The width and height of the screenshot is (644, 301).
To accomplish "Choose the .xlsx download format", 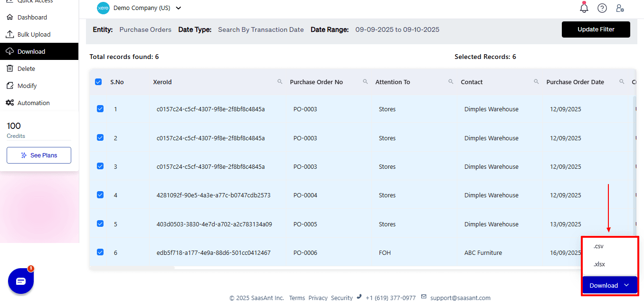I will coord(599,264).
